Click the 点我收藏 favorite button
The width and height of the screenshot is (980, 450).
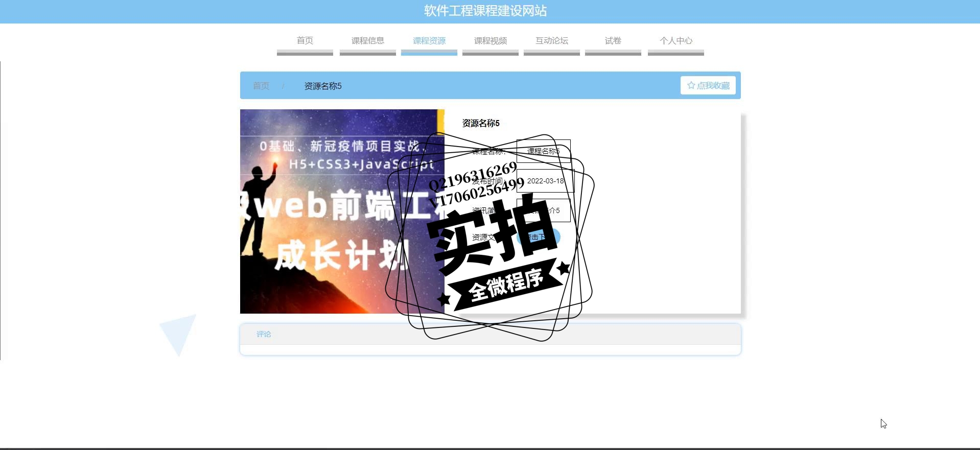(x=708, y=85)
